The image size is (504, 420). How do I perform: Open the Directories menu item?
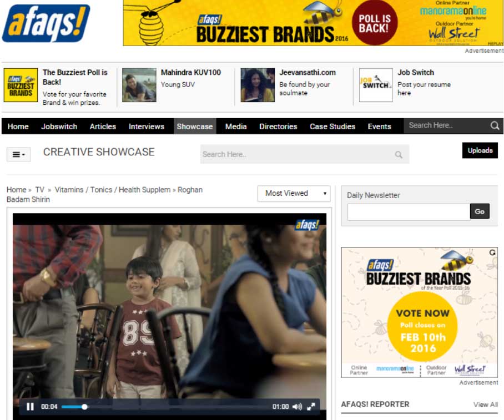[278, 126]
